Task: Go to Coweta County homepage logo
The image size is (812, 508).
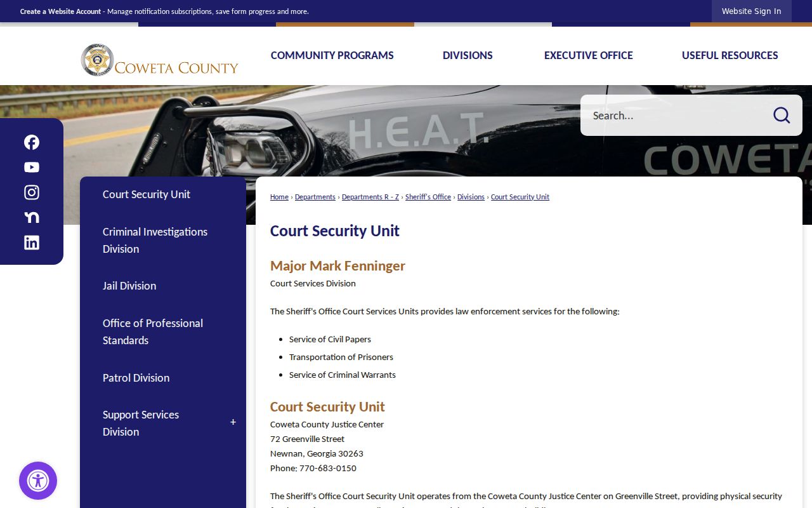Action: tap(160, 60)
